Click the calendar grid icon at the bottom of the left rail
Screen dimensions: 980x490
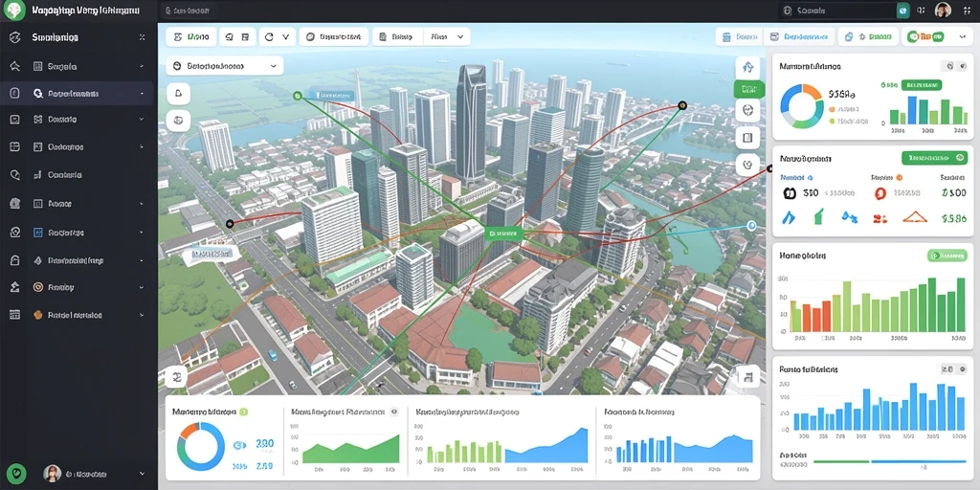(15, 315)
